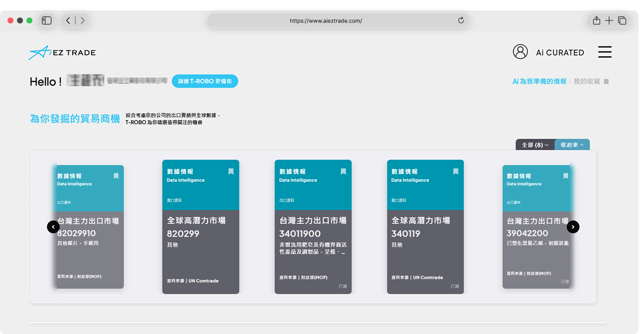Open the user profile account icon
644x334 pixels.
(520, 52)
